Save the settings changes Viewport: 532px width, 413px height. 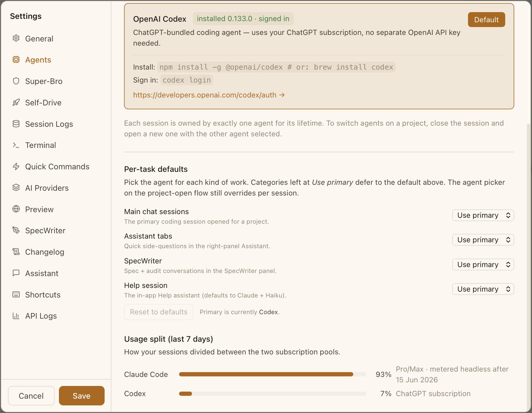82,396
